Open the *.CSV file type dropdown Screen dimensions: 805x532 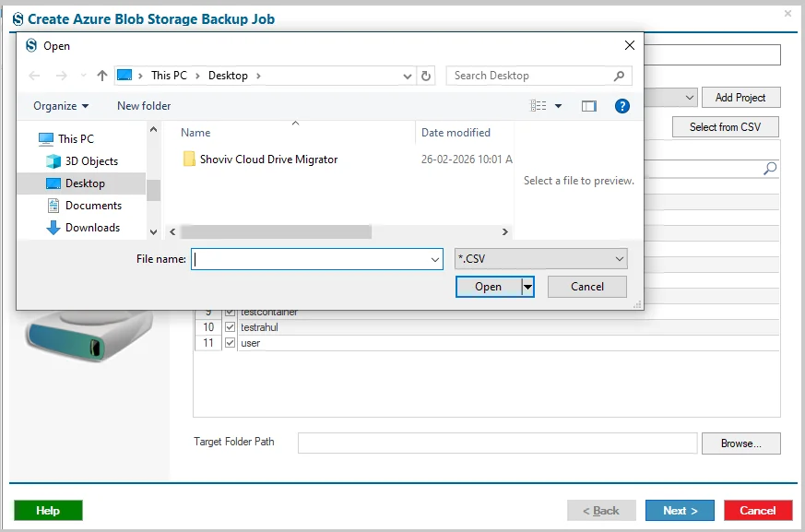(x=540, y=259)
